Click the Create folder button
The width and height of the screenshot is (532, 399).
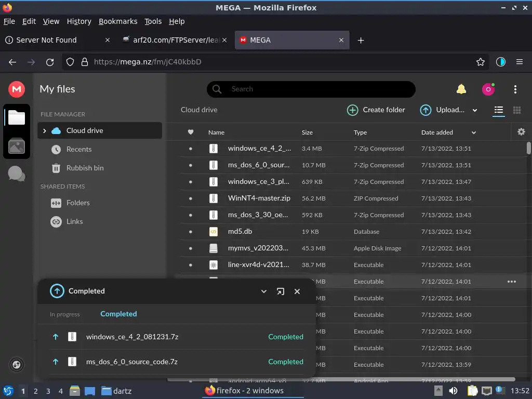(x=376, y=110)
